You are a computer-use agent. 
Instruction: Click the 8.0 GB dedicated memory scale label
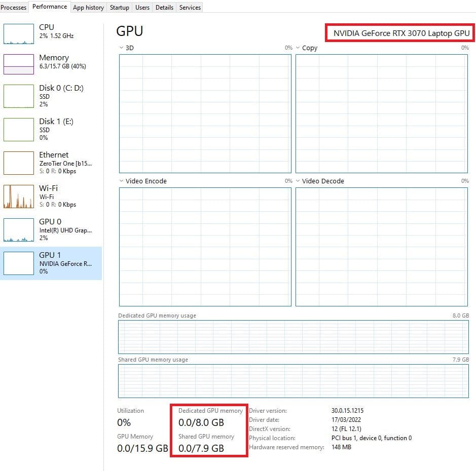461,316
